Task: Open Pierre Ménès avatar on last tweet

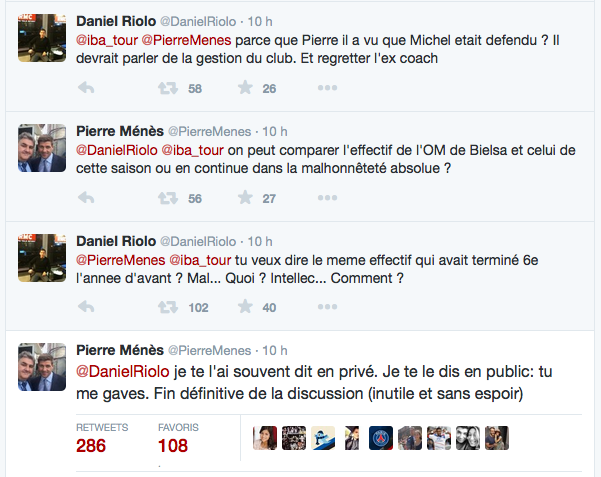Action: 42,367
